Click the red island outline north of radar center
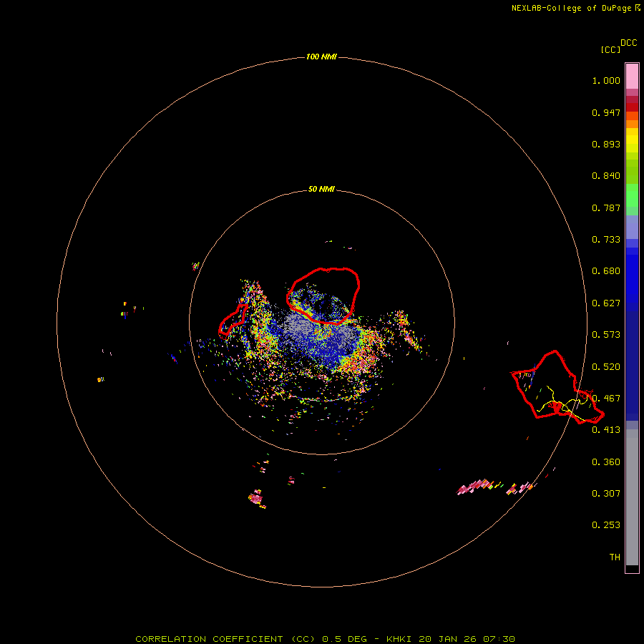Image resolution: width=644 pixels, height=644 pixels. click(323, 296)
